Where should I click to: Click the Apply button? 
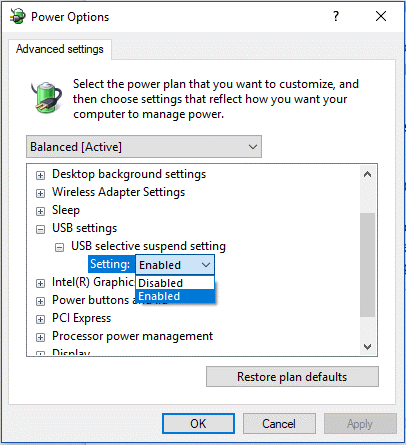360,424
